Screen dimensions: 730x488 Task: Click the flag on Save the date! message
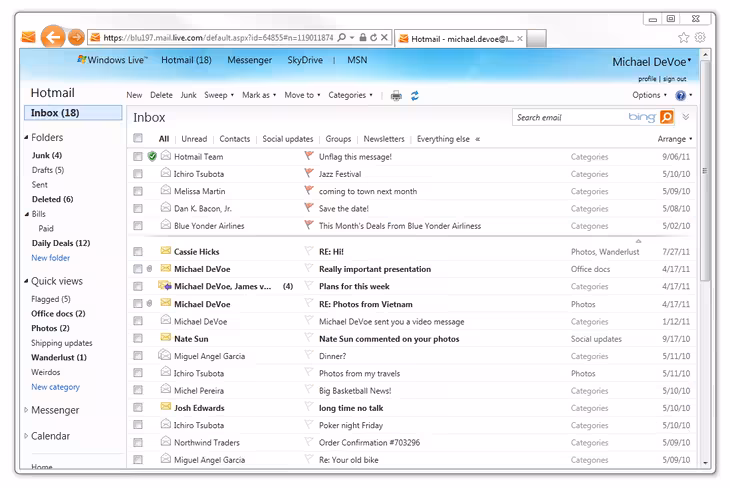point(309,207)
